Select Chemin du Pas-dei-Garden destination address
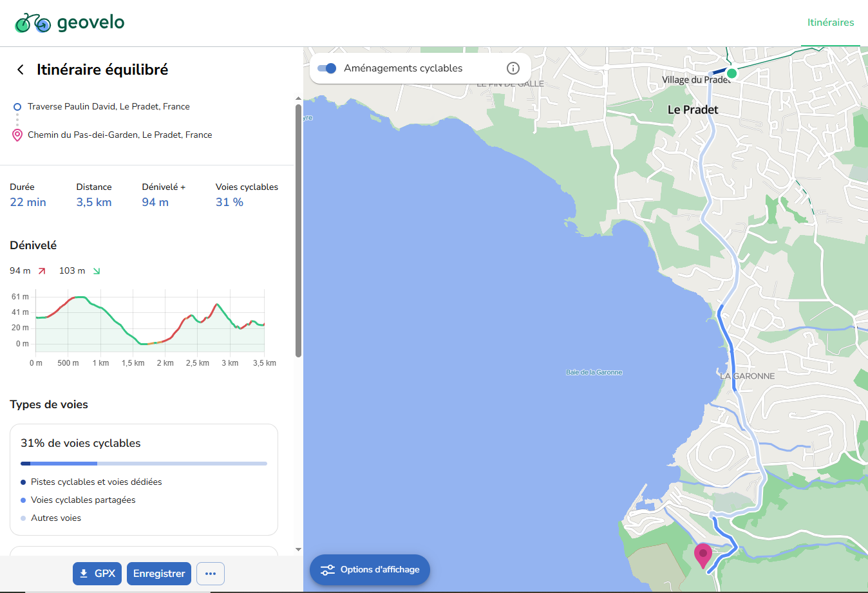This screenshot has height=593, width=868. click(x=120, y=135)
